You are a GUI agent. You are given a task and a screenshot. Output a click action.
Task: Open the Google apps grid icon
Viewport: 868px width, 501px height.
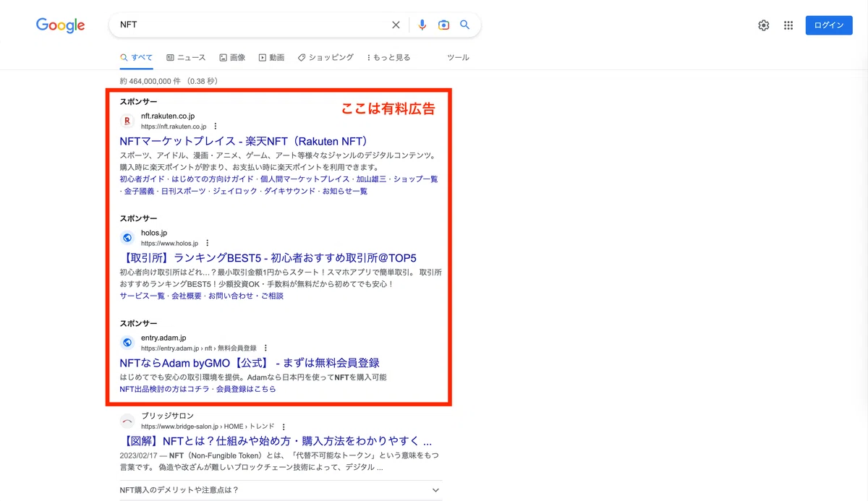[788, 25]
